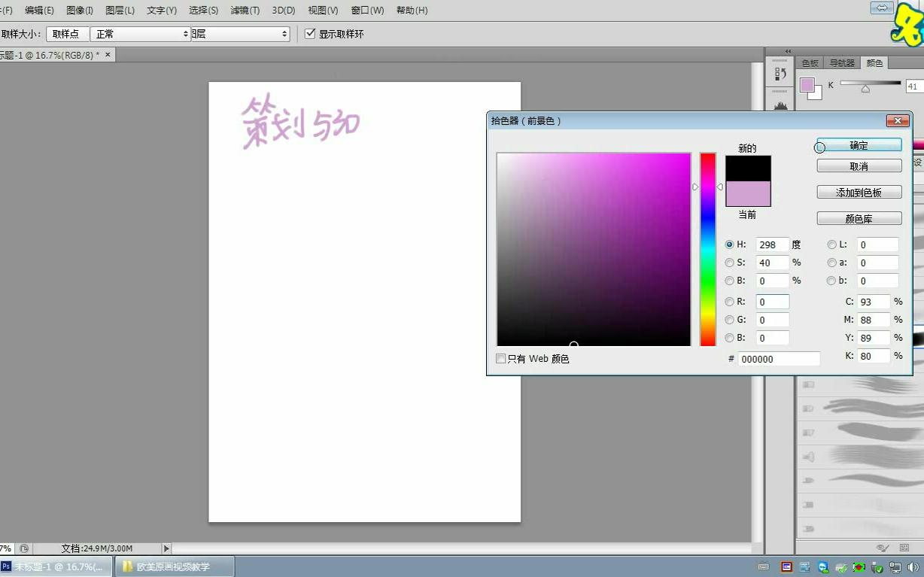Open the 取样点 sample size dropdown
Viewport: 924px width, 577px height.
[x=67, y=33]
